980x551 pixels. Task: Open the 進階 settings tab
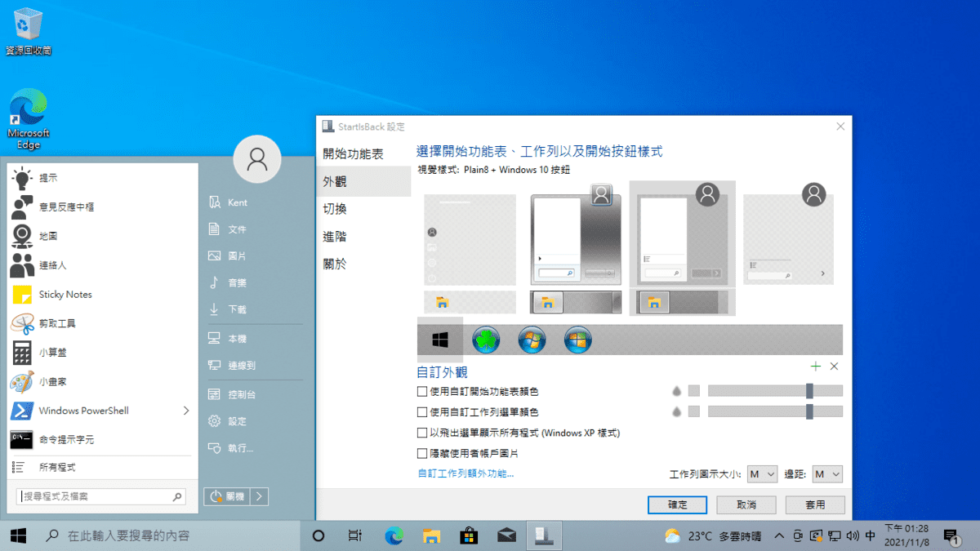tap(335, 237)
